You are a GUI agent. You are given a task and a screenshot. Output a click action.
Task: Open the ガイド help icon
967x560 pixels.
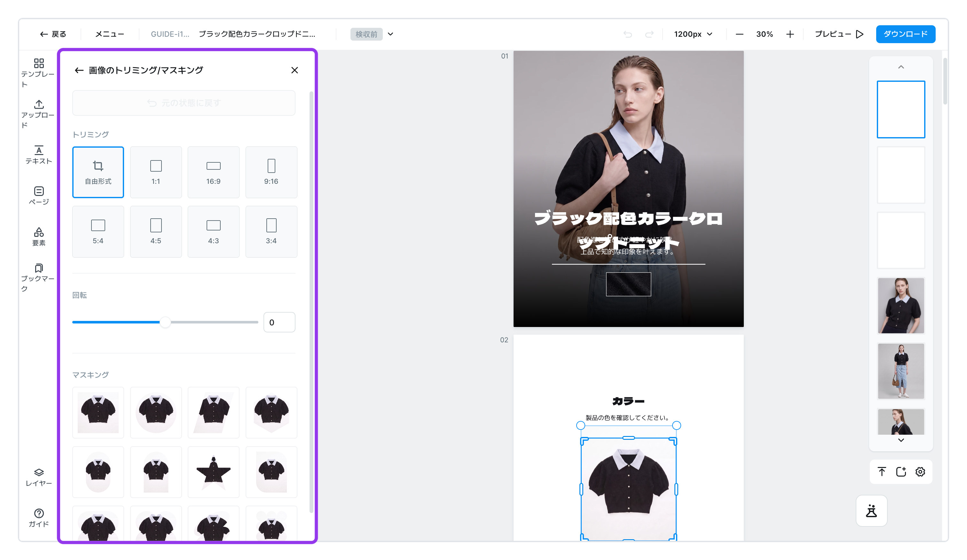(39, 518)
